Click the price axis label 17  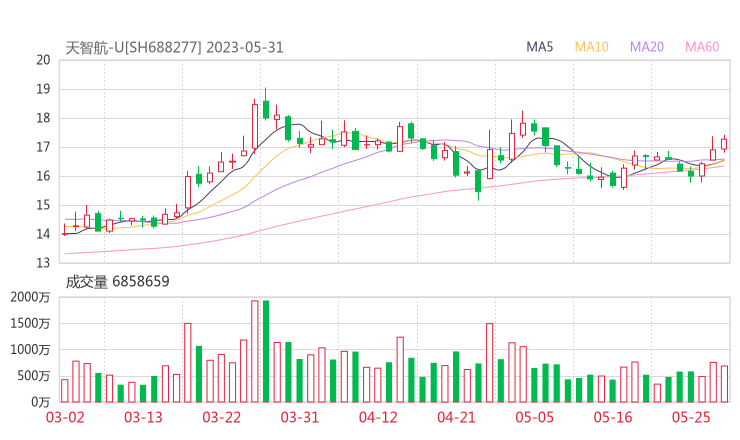(43, 147)
